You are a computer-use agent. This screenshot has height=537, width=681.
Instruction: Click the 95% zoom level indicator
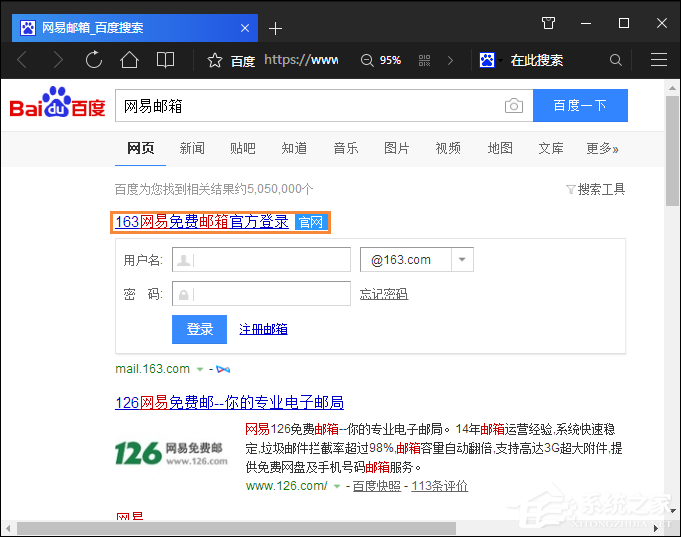tap(381, 60)
